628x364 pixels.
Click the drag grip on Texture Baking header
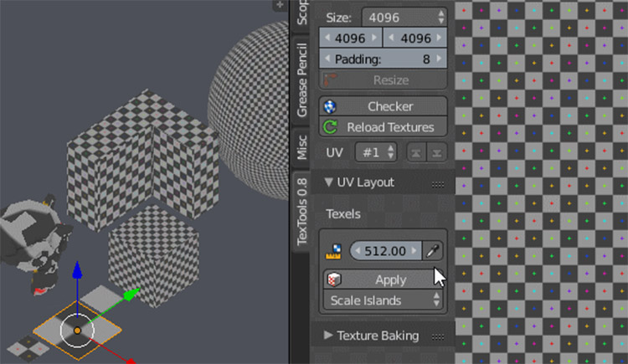(x=437, y=336)
